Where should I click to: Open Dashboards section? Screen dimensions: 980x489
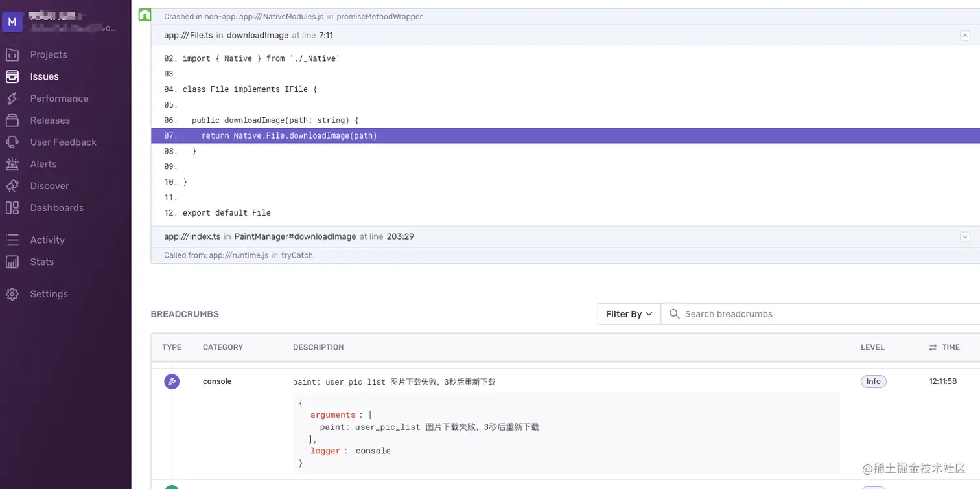pyautogui.click(x=57, y=208)
